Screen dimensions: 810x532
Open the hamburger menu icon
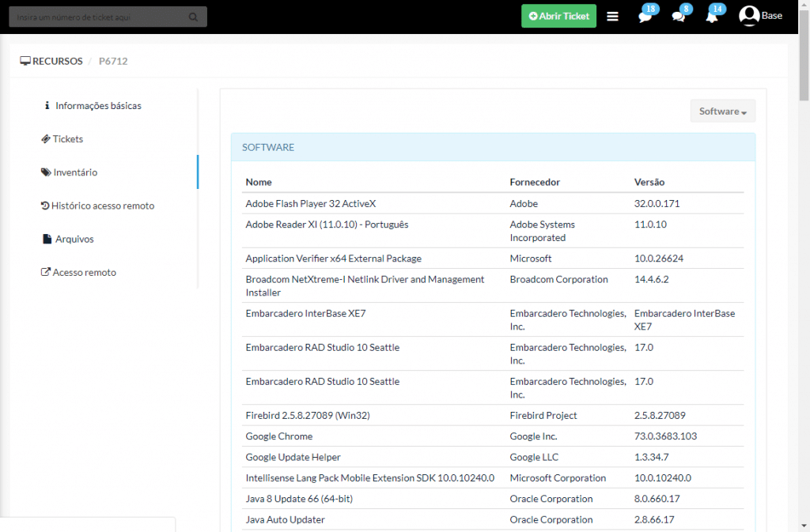coord(613,17)
